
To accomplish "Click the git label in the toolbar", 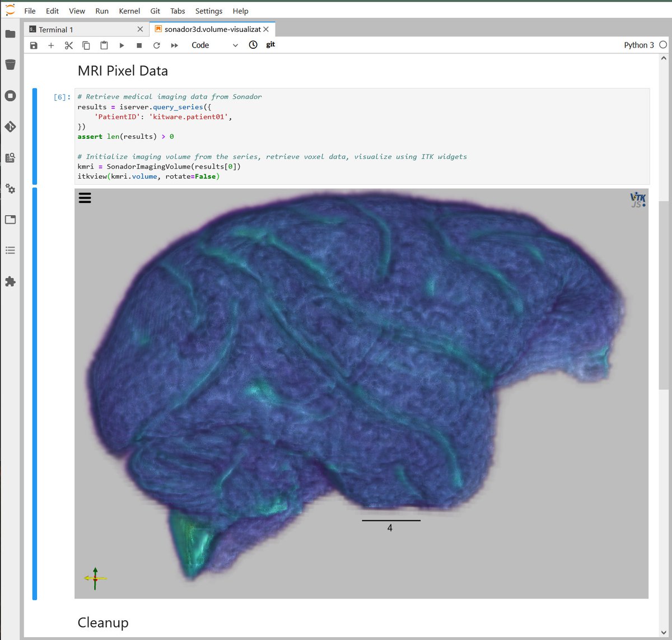I will tap(270, 45).
